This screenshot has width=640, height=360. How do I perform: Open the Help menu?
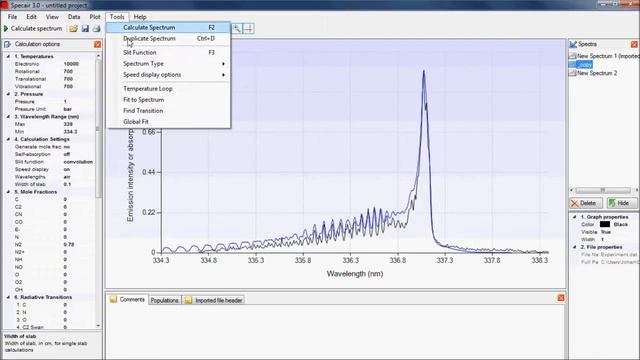click(140, 17)
